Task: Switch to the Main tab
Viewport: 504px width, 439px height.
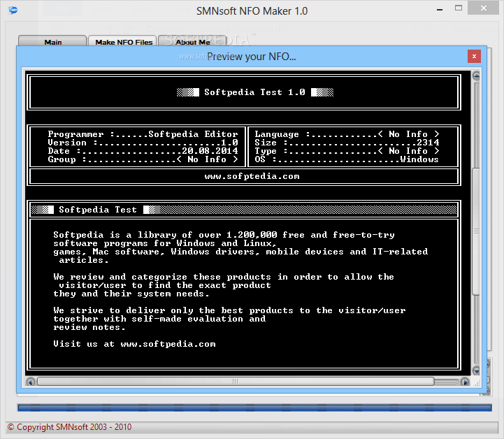Action: (x=52, y=41)
